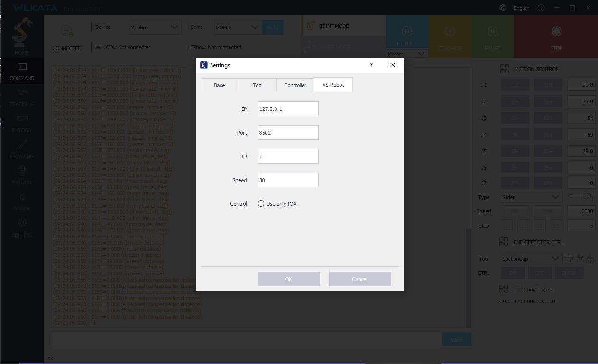Click Cancel in the Settings dialog

coord(360,279)
